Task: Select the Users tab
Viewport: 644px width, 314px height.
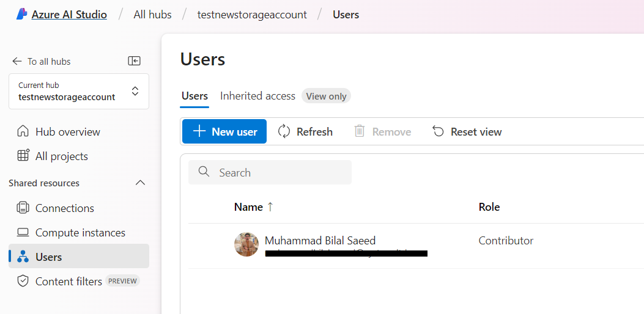Action: click(194, 96)
